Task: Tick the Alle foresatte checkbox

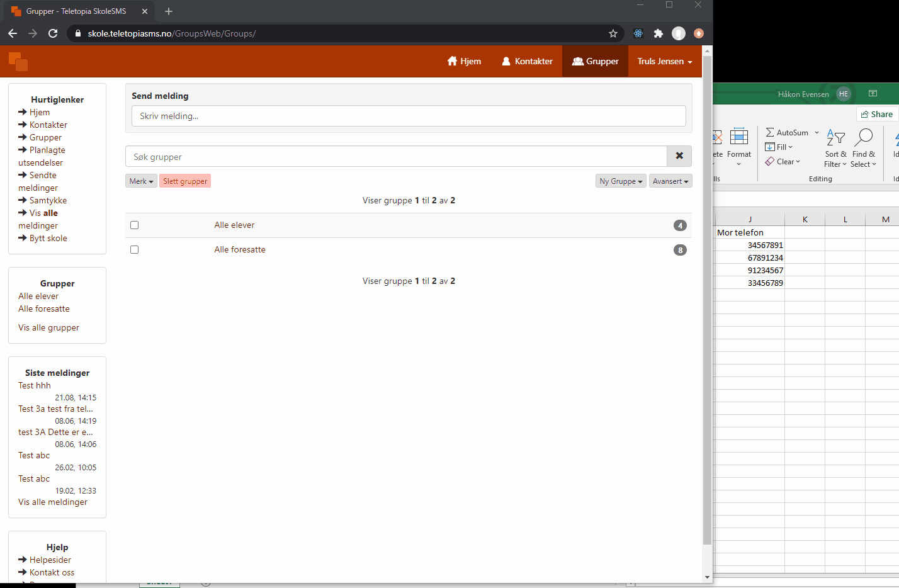Action: [x=134, y=249]
